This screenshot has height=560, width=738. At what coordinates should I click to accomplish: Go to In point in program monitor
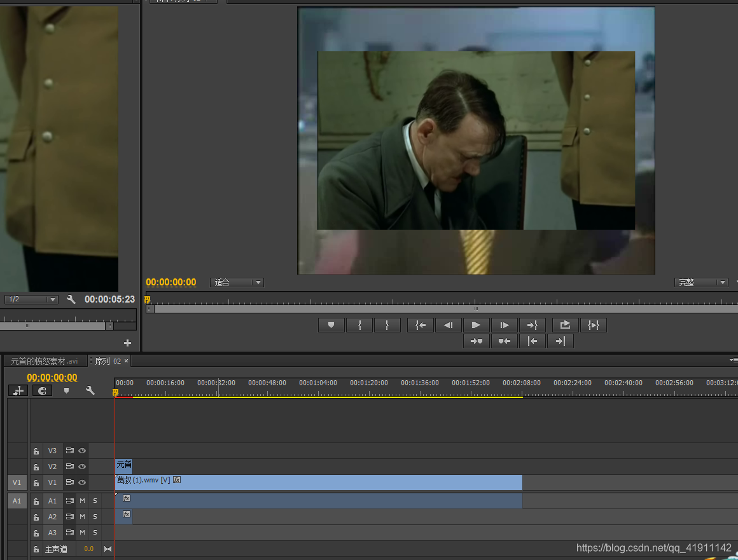point(421,325)
